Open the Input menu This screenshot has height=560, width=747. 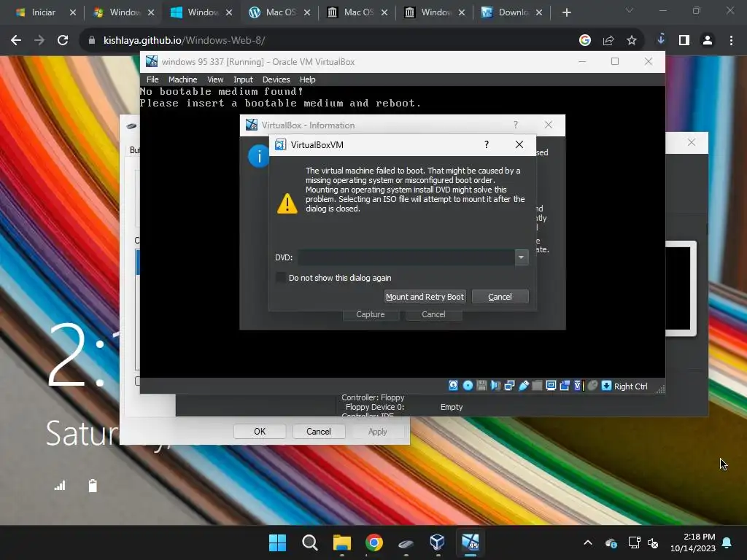(243, 79)
